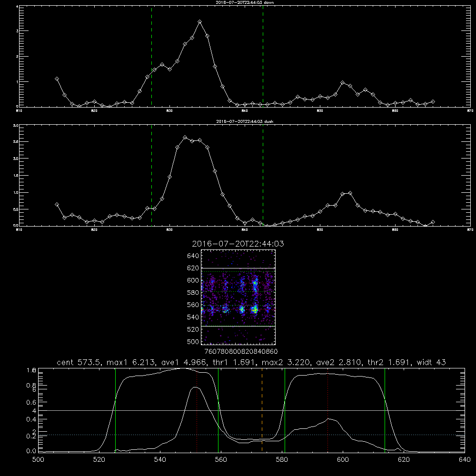Click the heatmap x-axis label string '760780800820840860'
The image size is (476, 476).
pos(241,352)
